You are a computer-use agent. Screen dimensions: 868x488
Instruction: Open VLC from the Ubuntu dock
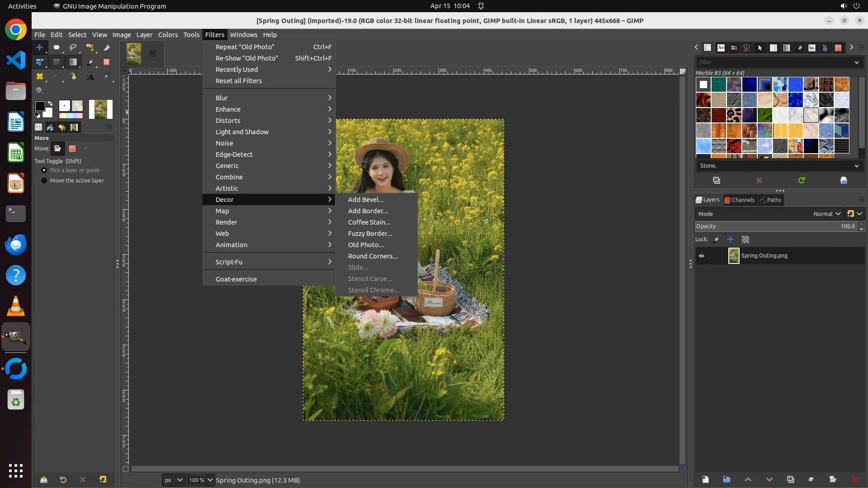(16, 306)
